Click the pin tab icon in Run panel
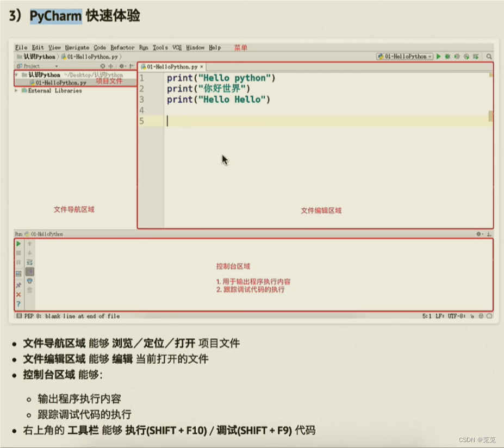The image size is (504, 448). click(18, 285)
